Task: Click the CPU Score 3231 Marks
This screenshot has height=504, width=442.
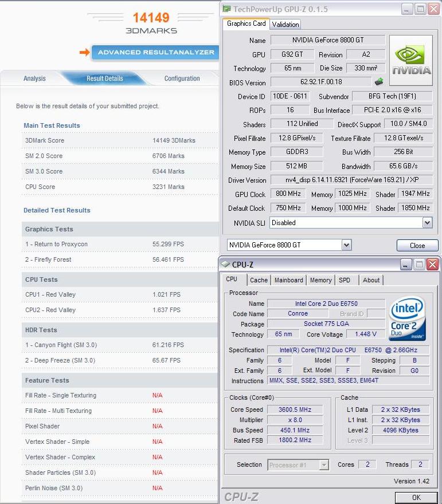Action: point(168,187)
